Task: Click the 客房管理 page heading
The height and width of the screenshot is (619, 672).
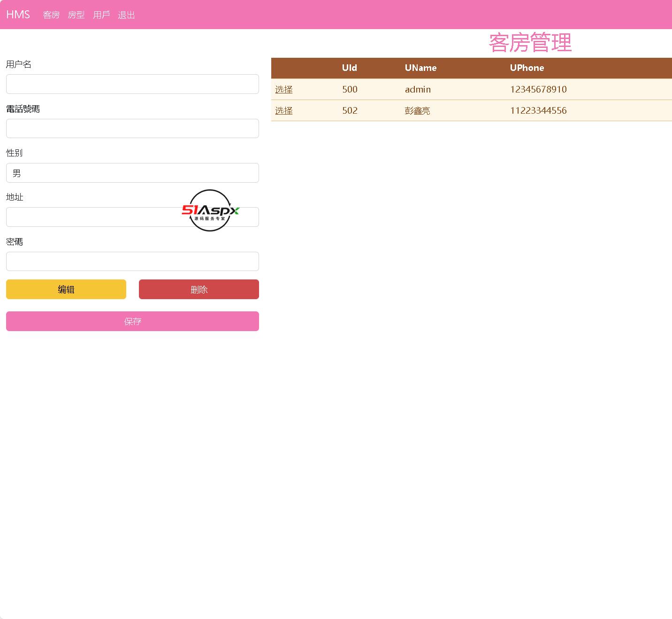Action: (x=530, y=43)
